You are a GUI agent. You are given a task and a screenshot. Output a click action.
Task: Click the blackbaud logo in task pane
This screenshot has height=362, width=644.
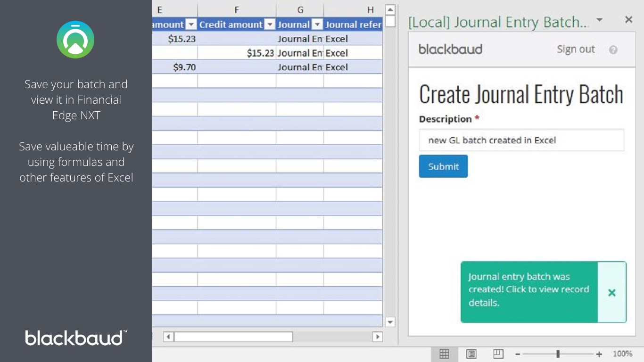[450, 49]
